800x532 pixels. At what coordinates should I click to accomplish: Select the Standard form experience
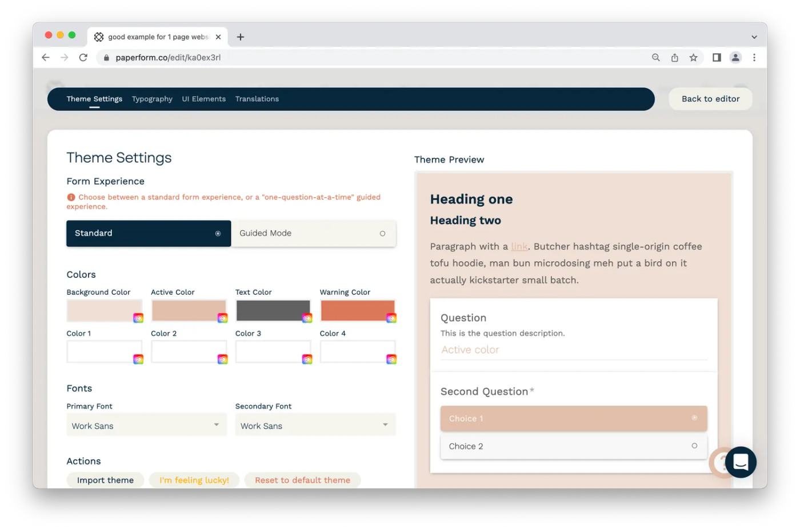point(149,234)
